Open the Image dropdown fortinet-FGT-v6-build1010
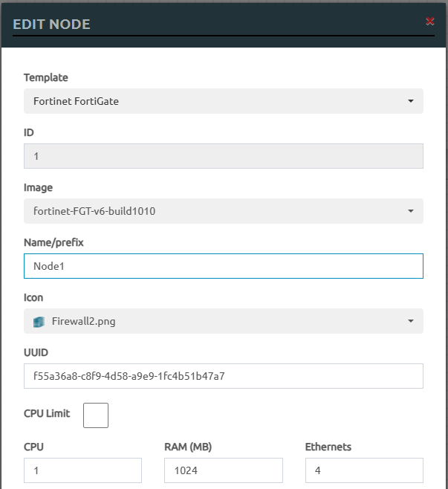Screen dimensions: 448x489 pyautogui.click(x=224, y=211)
